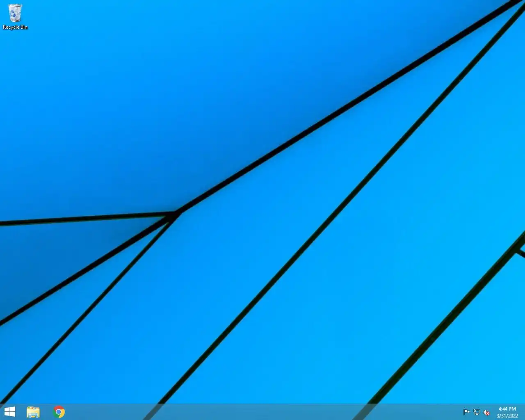Open the Action Center flag icon
525x420 pixels.
[x=466, y=412]
